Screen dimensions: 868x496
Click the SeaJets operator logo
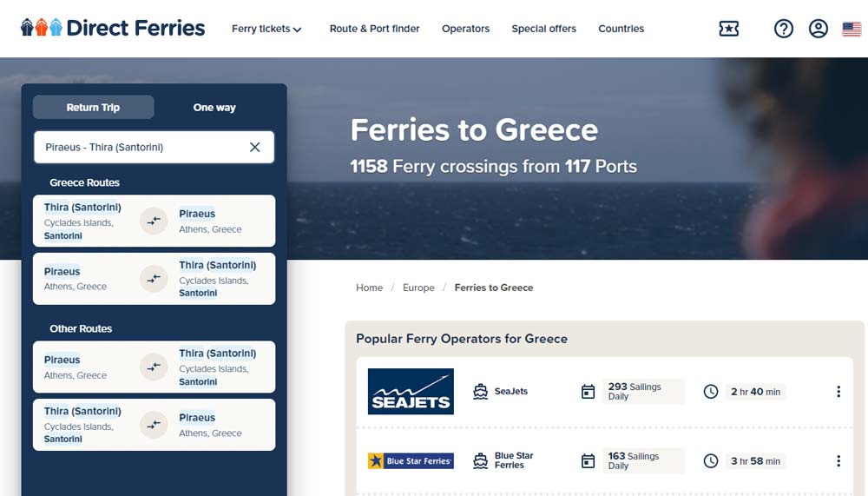coord(411,392)
